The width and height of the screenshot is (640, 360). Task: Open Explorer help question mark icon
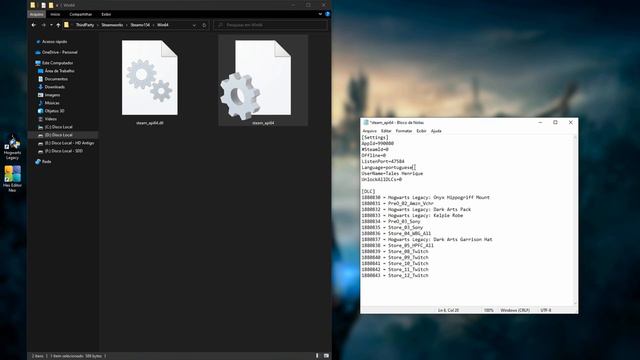[x=327, y=14]
